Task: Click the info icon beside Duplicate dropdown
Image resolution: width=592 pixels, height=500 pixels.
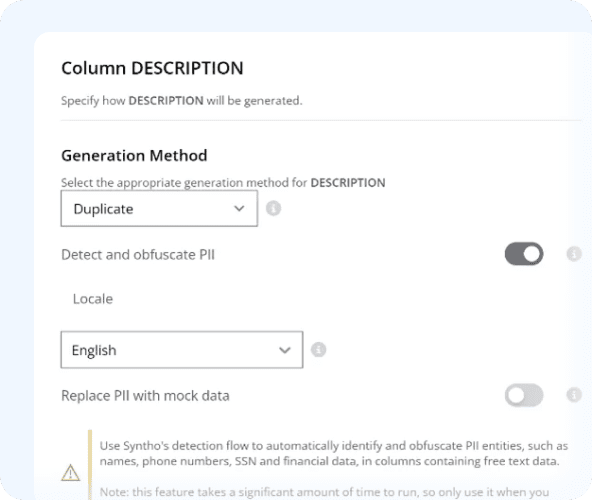Action: [x=273, y=208]
